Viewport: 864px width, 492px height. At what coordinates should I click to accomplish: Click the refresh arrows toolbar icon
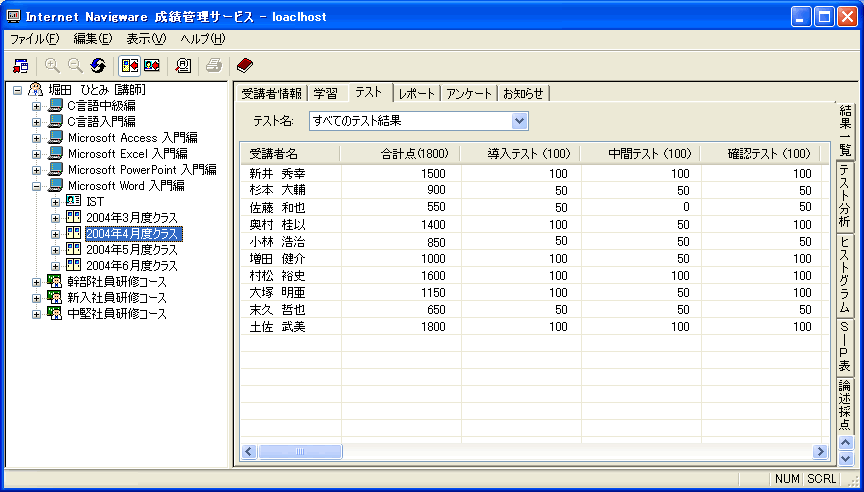(x=98, y=66)
